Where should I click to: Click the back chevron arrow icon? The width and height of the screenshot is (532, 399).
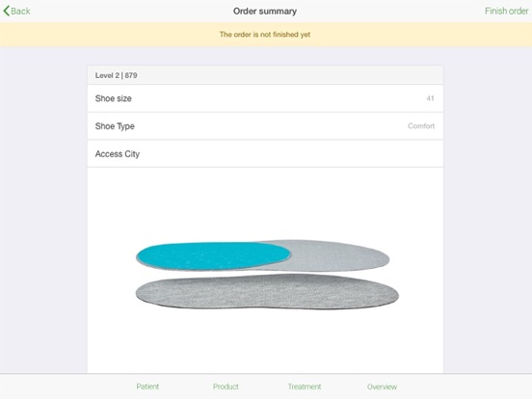pos(6,12)
